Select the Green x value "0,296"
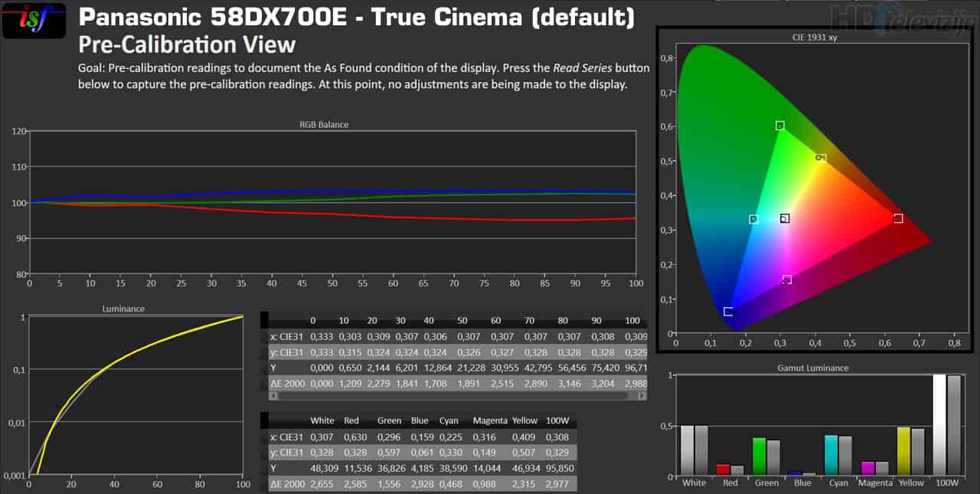Image resolution: width=980 pixels, height=494 pixels. tap(390, 437)
